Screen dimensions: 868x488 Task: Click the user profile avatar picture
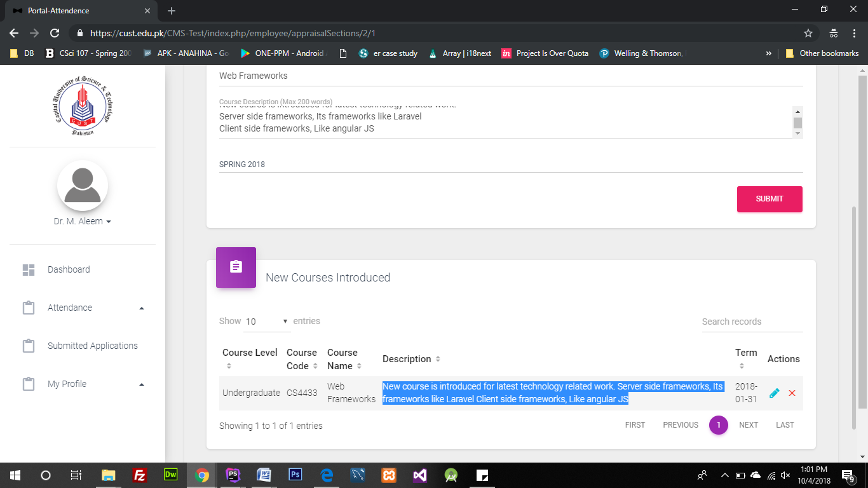coord(83,186)
